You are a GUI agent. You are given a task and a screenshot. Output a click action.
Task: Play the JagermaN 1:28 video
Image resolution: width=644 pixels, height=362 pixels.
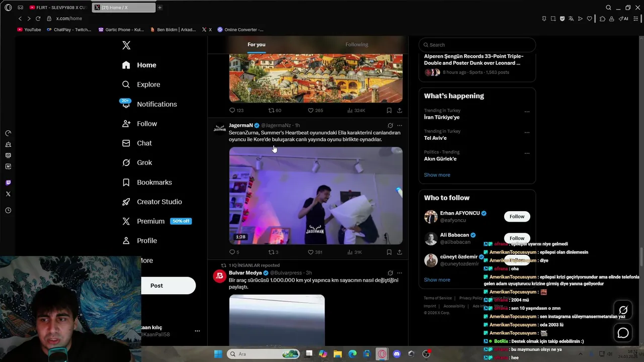[316, 196]
